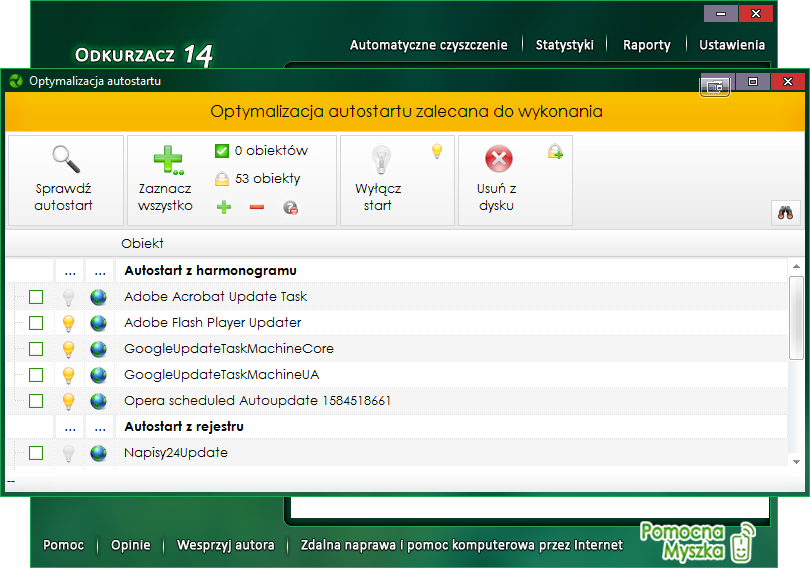Click the green checkmark icon by 0 obiektów

(x=222, y=151)
